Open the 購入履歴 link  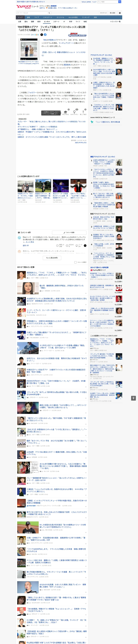pos(112,13)
